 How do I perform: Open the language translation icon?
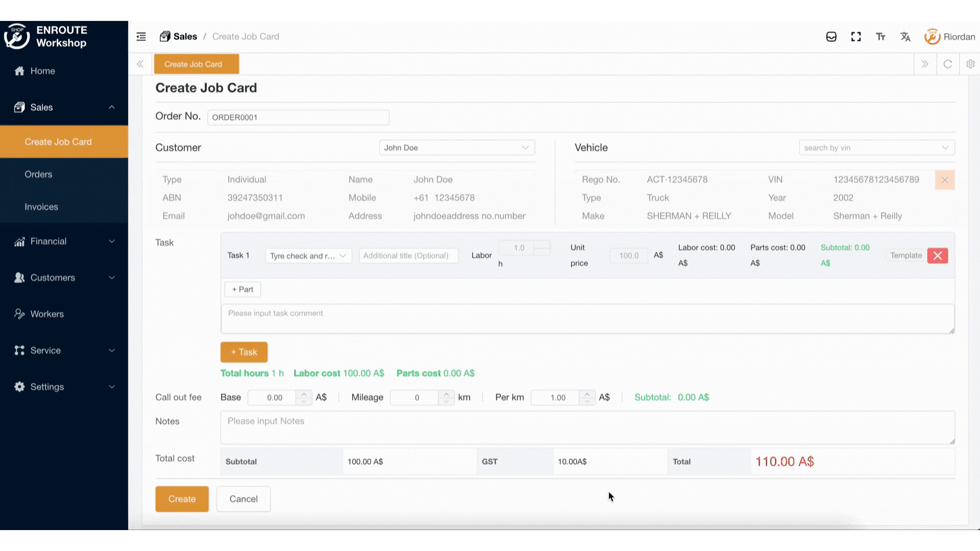tap(905, 36)
